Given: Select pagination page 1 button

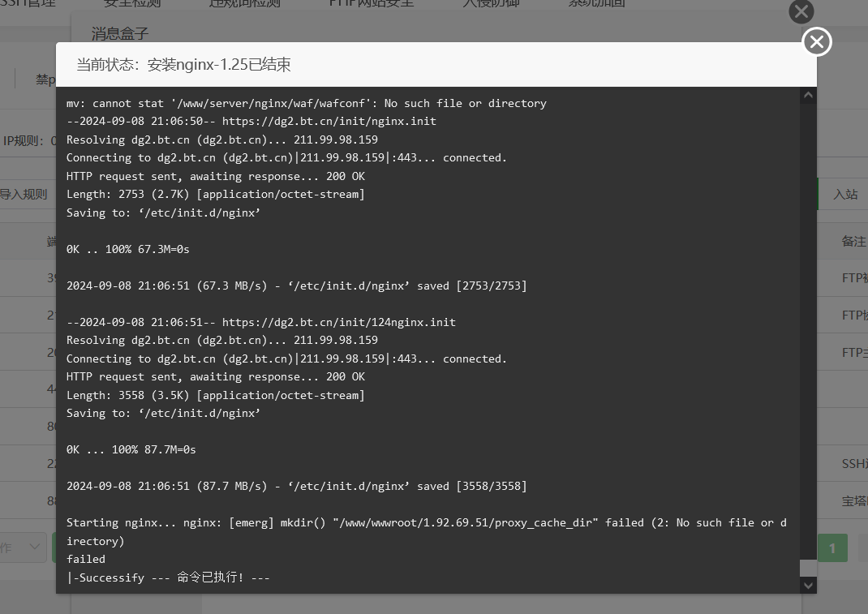Looking at the screenshot, I should 832,548.
